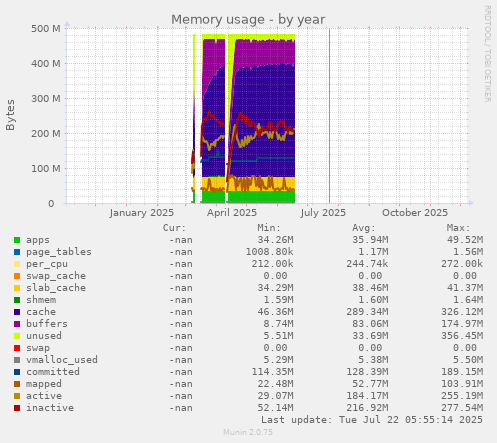Click the gray vertical time marker near July 2025
Image resolution: width=497 pixels, height=443 pixels.
tap(329, 116)
